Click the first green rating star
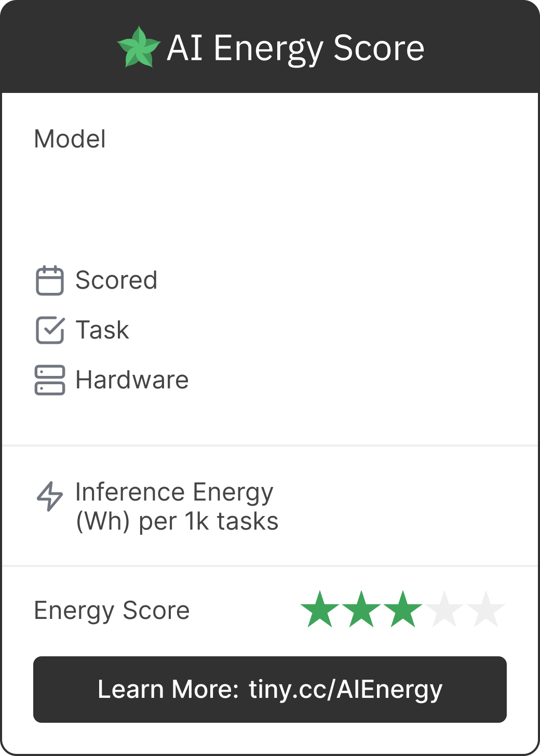The width and height of the screenshot is (540, 756). pos(320,610)
